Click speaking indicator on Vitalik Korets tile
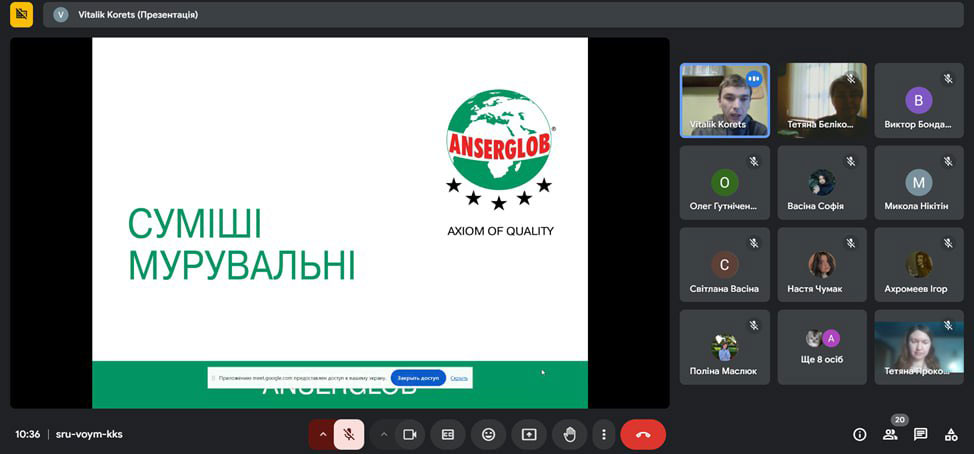The height and width of the screenshot is (454, 974). pyautogui.click(x=754, y=79)
